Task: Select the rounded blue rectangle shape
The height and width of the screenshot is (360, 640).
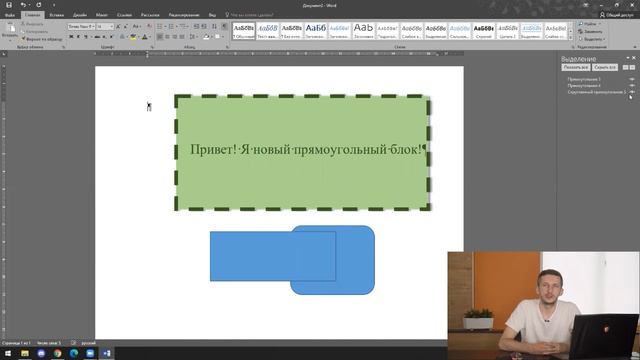Action: pos(355,260)
